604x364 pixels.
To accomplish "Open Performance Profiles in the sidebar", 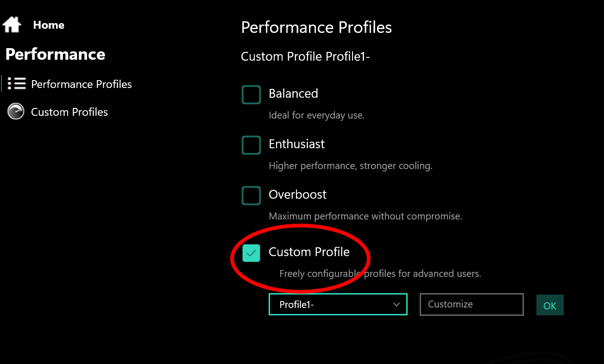I will tap(81, 84).
